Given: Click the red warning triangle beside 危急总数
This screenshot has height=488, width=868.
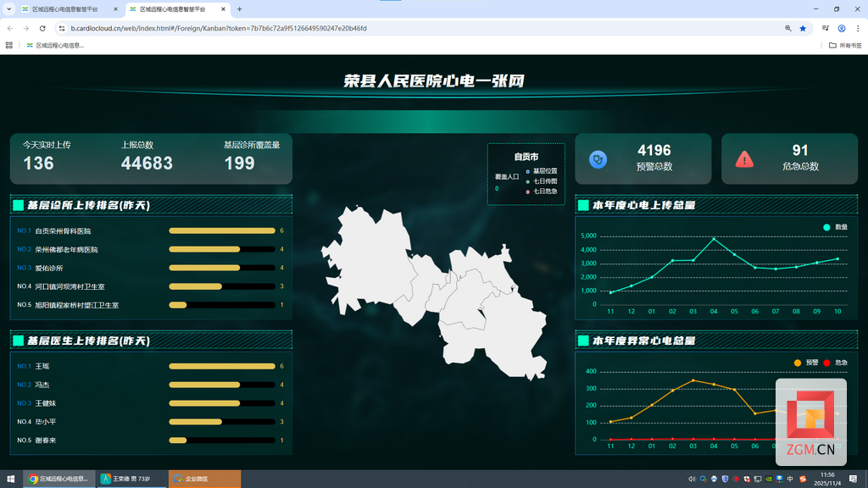Looking at the screenshot, I should point(743,159).
